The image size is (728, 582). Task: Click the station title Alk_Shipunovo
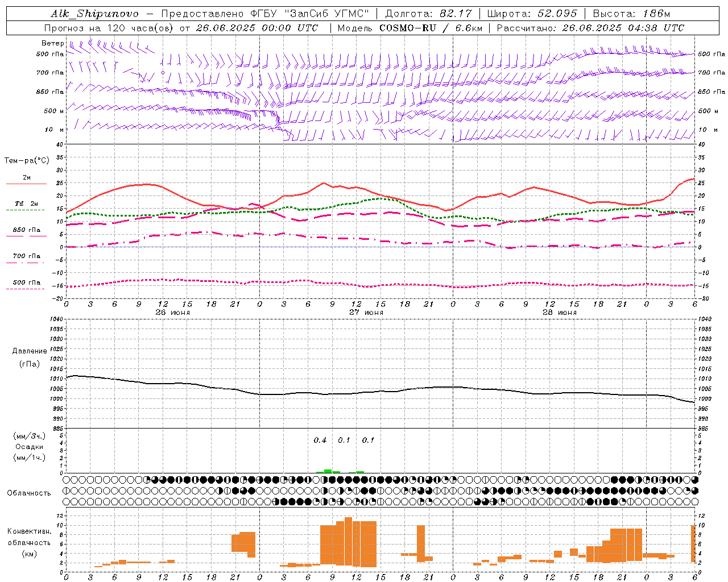tap(94, 14)
